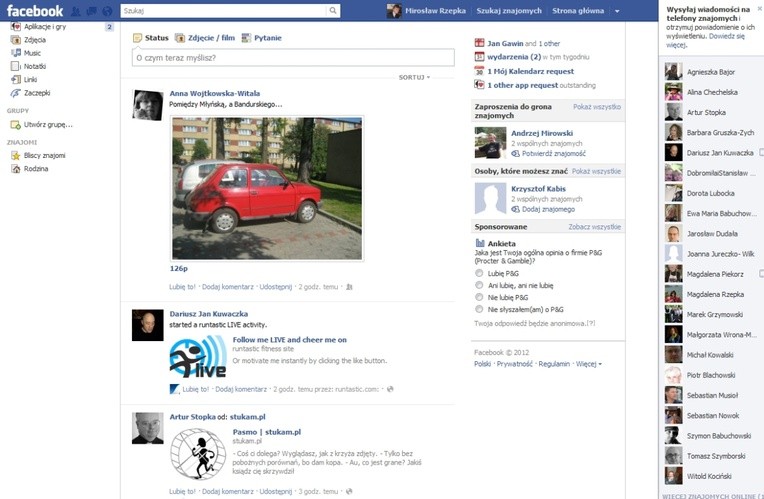Open the 126p photo title link
Image resolution: width=764 pixels, height=499 pixels.
178,268
